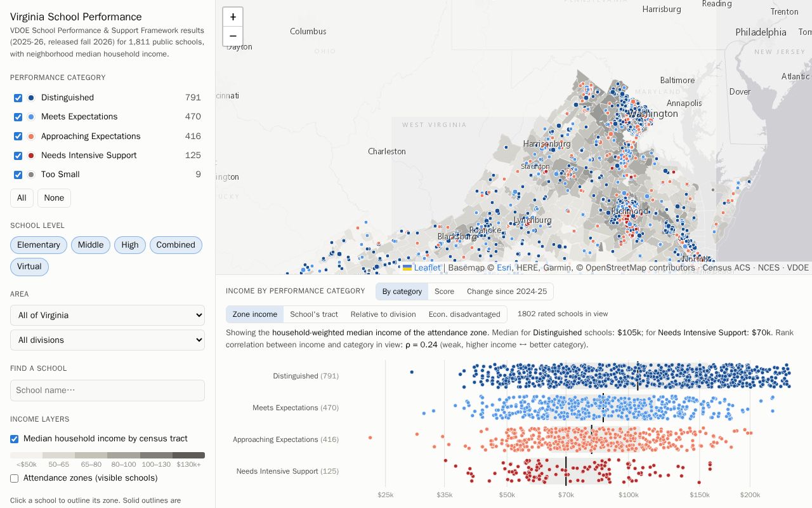This screenshot has width=812, height=508.
Task: Toggle Needs Intensive Support checkbox
Action: 18,156
